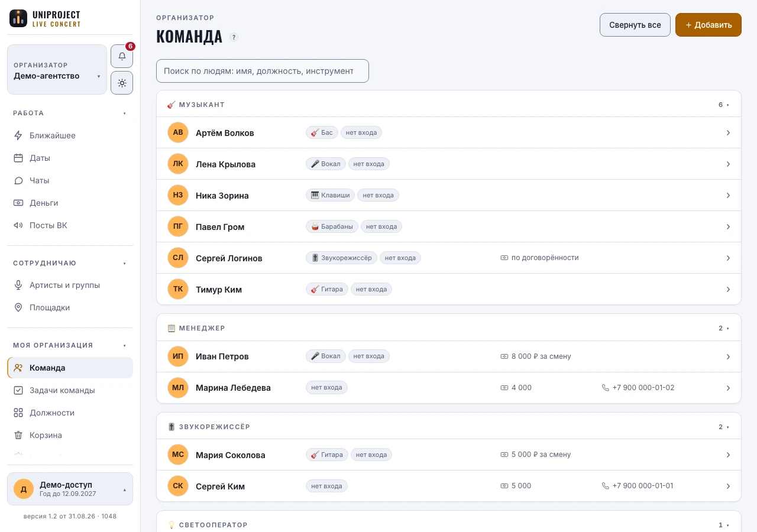
Task: Collapse the Сотрудничаю sidebar section
Action: [x=70, y=263]
